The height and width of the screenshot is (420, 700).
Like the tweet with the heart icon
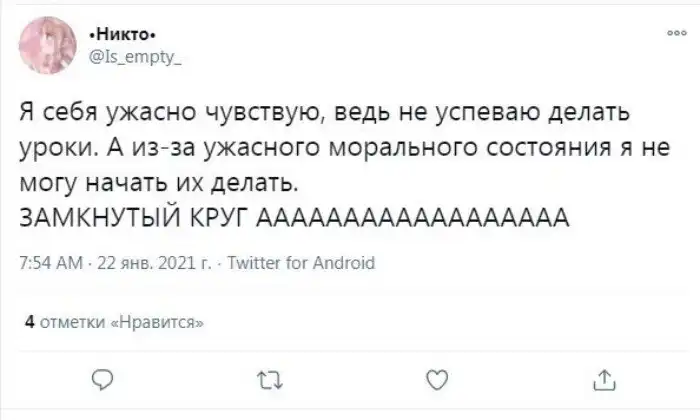(435, 380)
